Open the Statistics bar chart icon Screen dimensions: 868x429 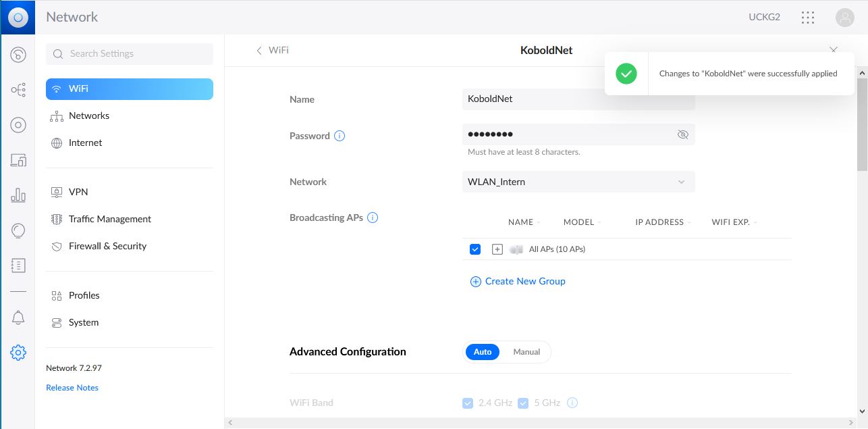18,196
